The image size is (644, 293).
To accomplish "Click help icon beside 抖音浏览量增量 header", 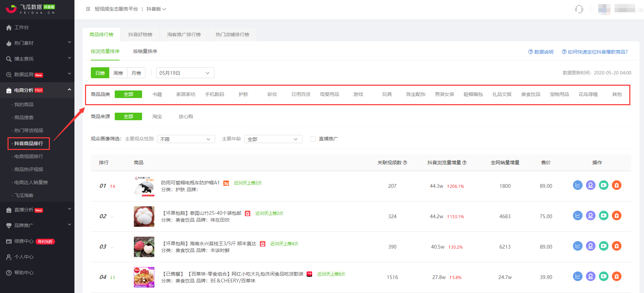I will [464, 163].
